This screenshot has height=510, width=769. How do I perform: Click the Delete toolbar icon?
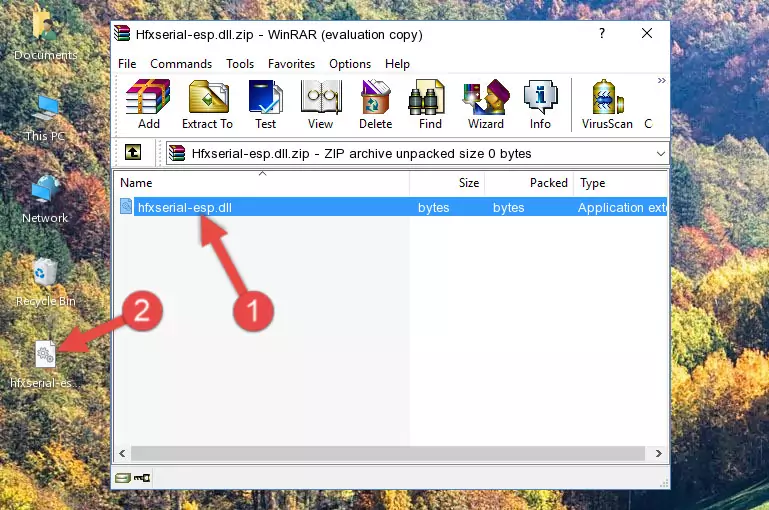(x=376, y=104)
